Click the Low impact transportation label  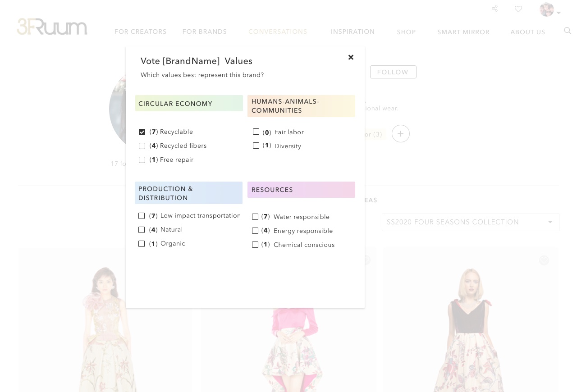click(201, 216)
